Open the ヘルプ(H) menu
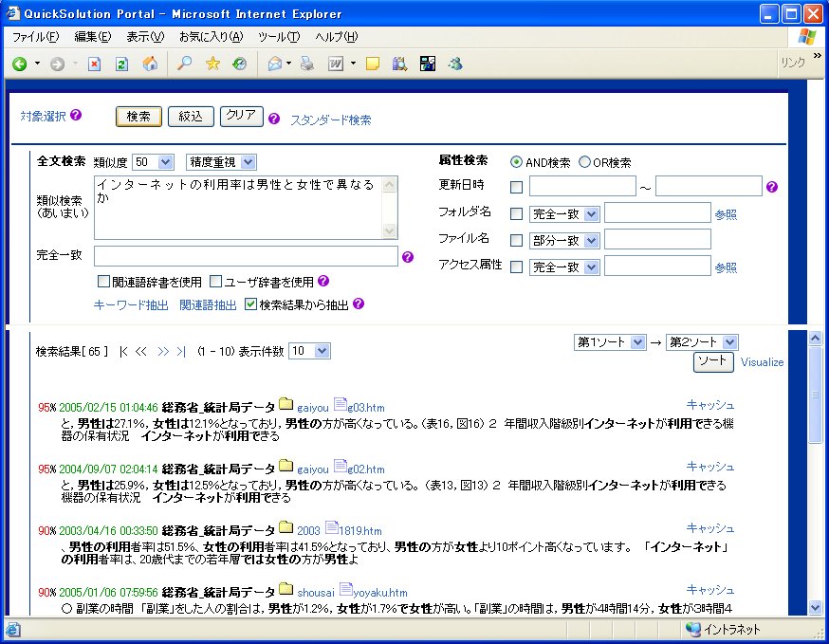This screenshot has width=829, height=644. point(337,36)
